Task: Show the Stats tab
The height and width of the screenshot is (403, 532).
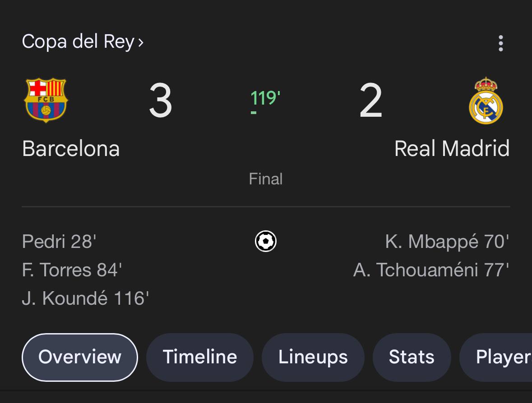Action: [x=412, y=357]
